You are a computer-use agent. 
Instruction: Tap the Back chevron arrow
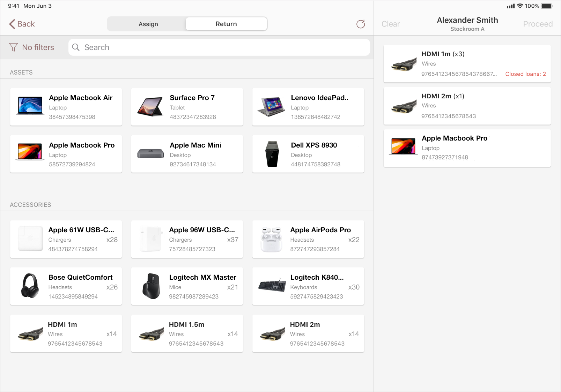pyautogui.click(x=12, y=24)
